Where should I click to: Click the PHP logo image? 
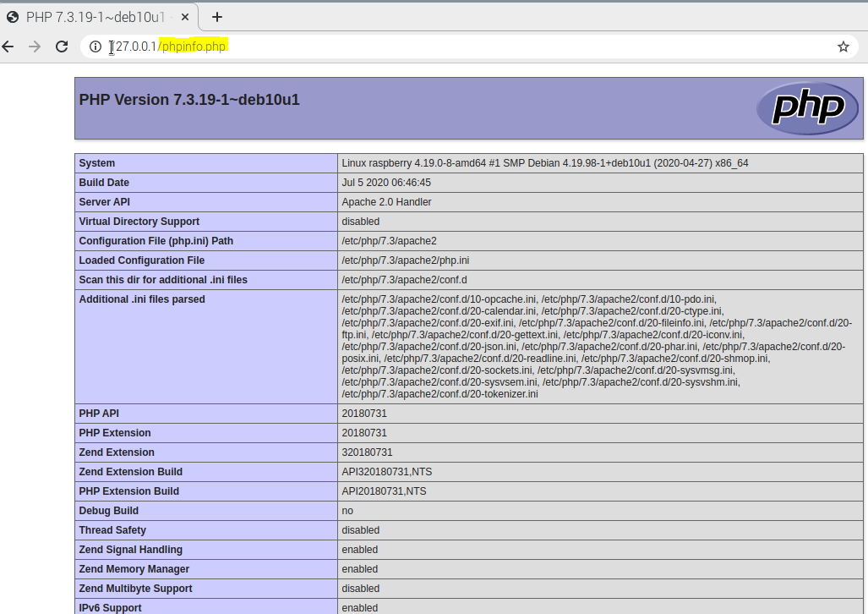(x=808, y=108)
